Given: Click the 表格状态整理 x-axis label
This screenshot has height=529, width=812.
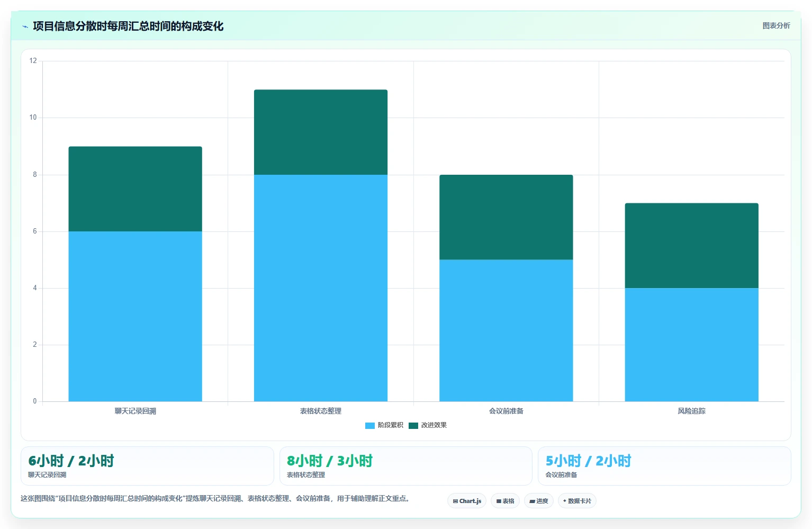Looking at the screenshot, I should pos(321,411).
